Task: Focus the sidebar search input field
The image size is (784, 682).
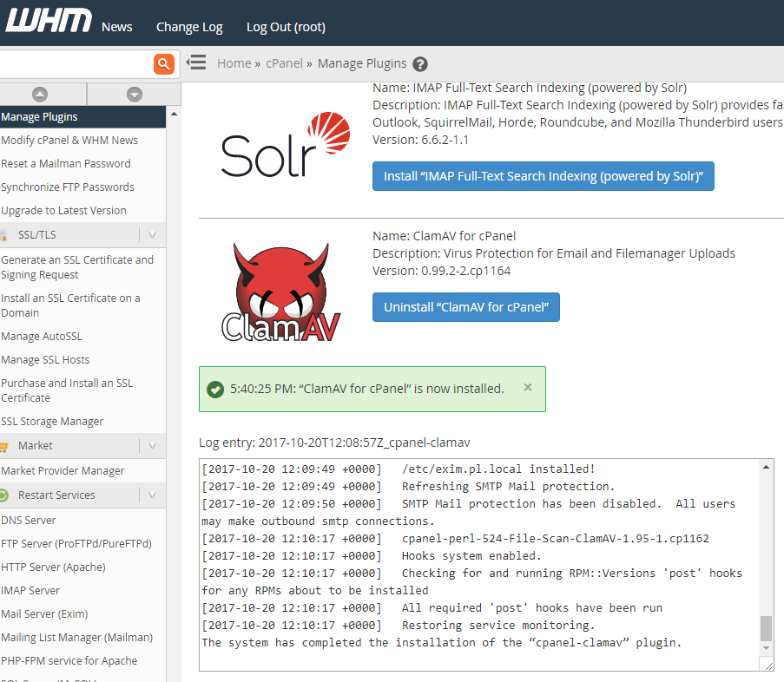Action: [x=76, y=64]
